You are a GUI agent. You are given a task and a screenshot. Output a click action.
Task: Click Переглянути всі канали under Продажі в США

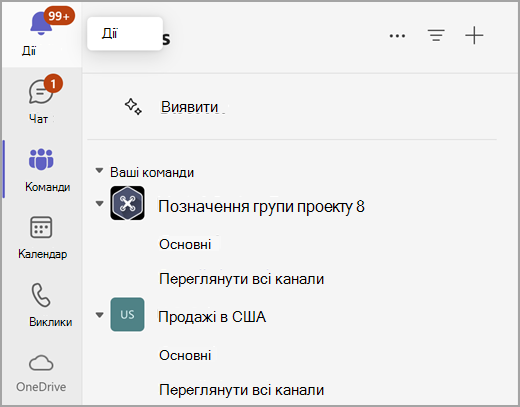click(241, 390)
